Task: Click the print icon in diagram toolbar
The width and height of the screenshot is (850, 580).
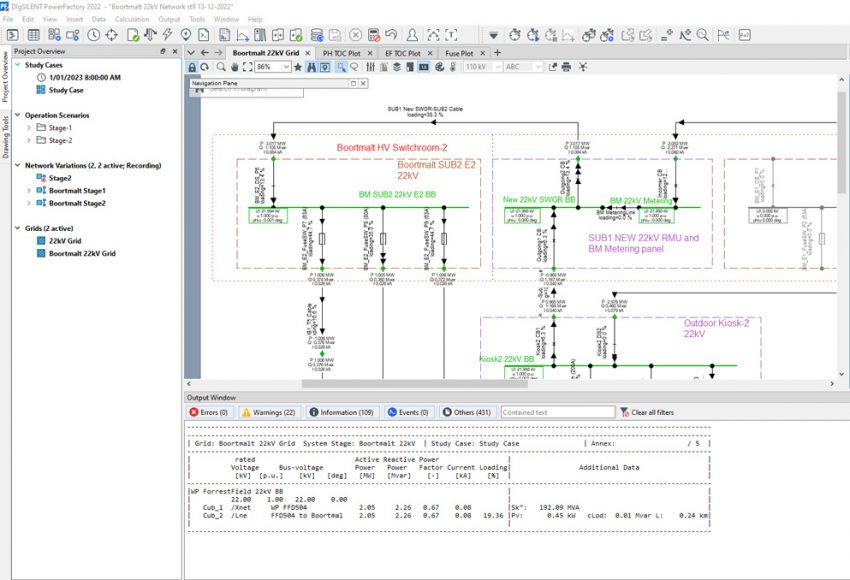Action: (567, 67)
